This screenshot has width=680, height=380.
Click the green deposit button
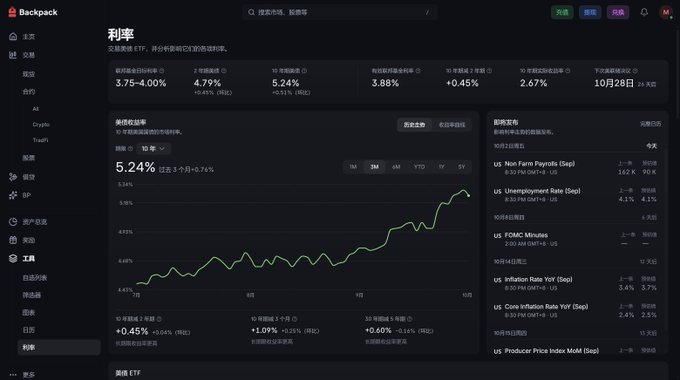coord(562,12)
